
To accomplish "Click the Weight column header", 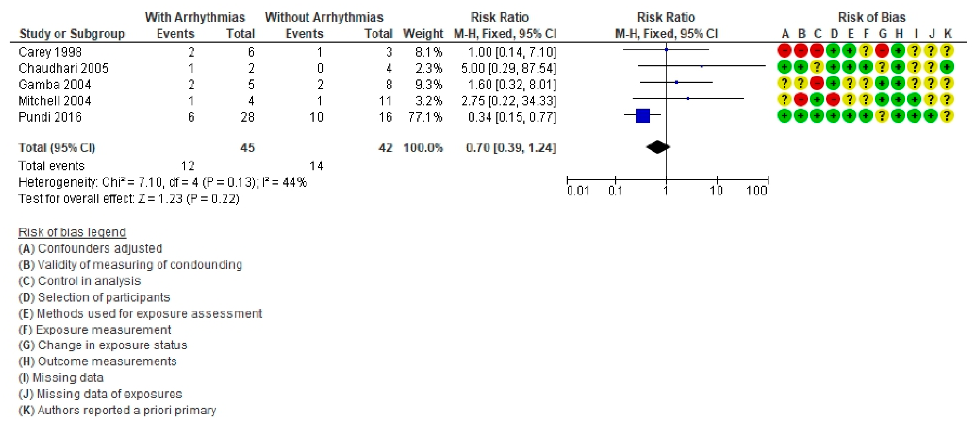I will tap(423, 34).
